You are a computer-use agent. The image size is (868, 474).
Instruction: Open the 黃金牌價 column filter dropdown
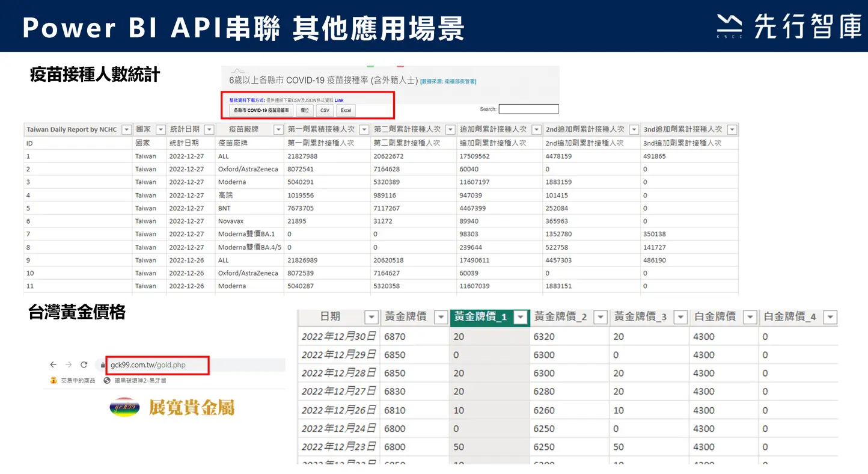[441, 318]
